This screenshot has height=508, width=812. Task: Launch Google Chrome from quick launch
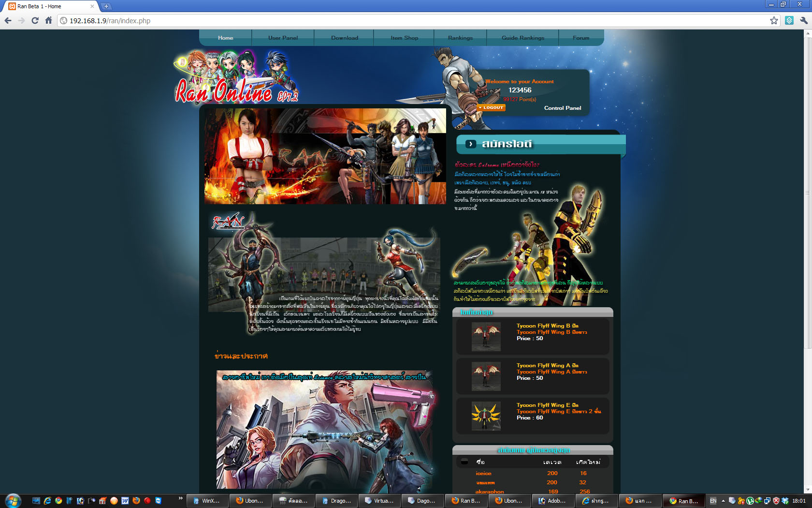(x=58, y=501)
